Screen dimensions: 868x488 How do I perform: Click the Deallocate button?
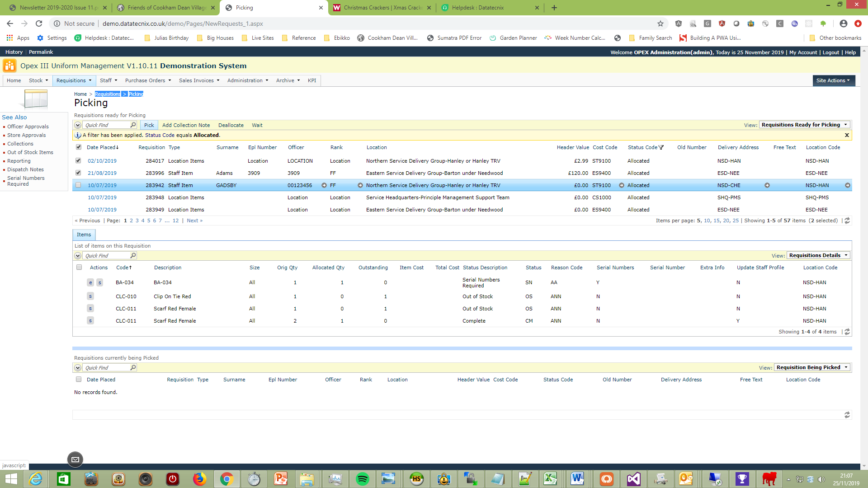coord(231,125)
